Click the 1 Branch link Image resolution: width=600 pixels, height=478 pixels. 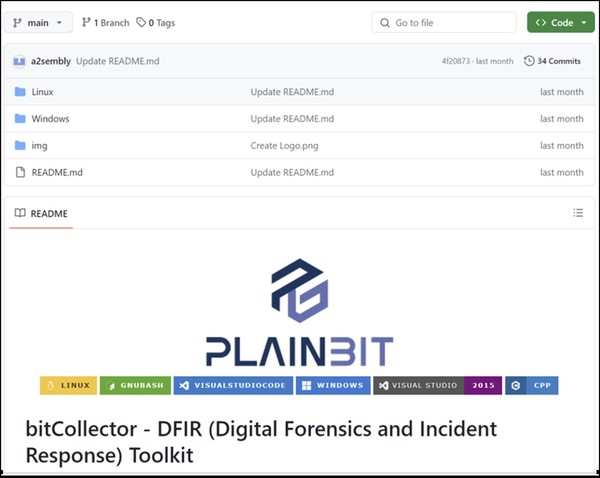click(x=104, y=22)
